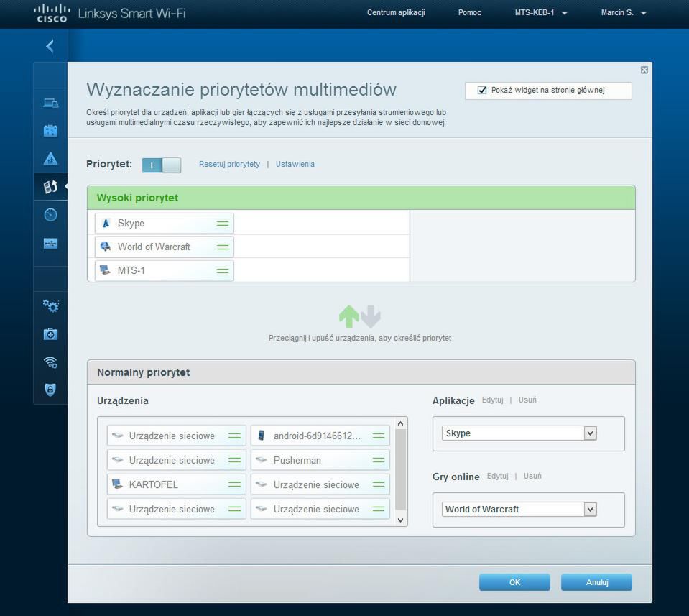Open the security shield icon
The height and width of the screenshot is (616, 689).
click(50, 390)
